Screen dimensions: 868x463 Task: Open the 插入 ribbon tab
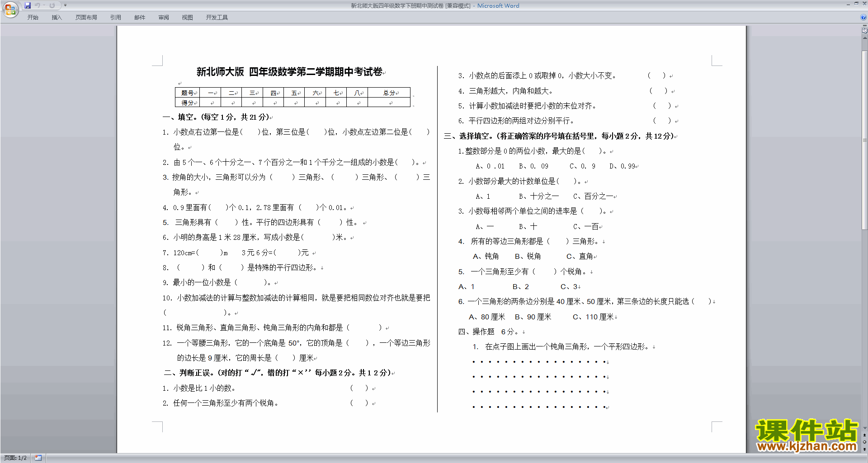coord(57,18)
